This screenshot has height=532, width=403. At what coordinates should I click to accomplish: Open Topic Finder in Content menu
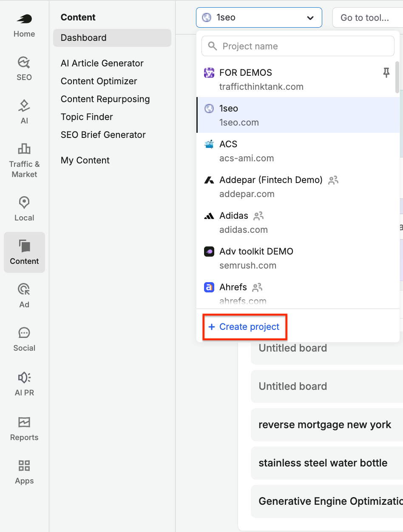click(x=87, y=117)
